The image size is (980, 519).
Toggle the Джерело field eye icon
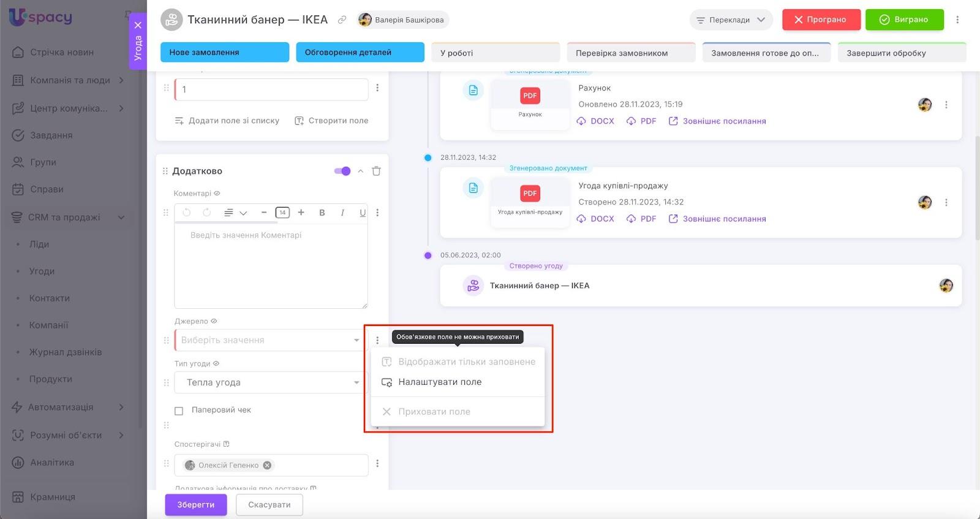214,321
